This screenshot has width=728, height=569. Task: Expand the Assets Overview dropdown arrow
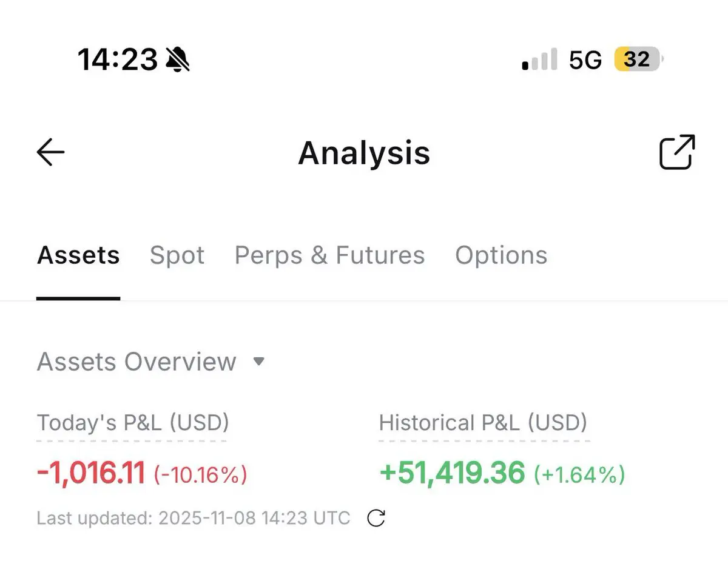[258, 362]
